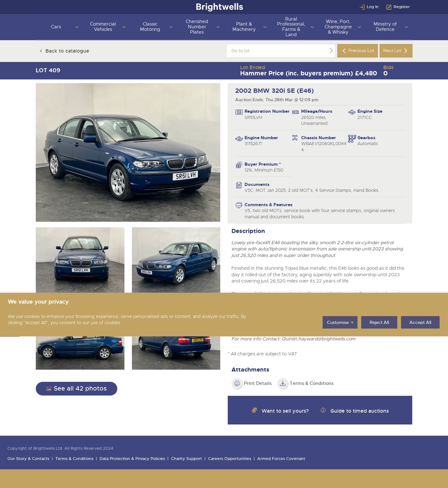
Task: Click the photo icon in See all photos button
Action: [49, 389]
